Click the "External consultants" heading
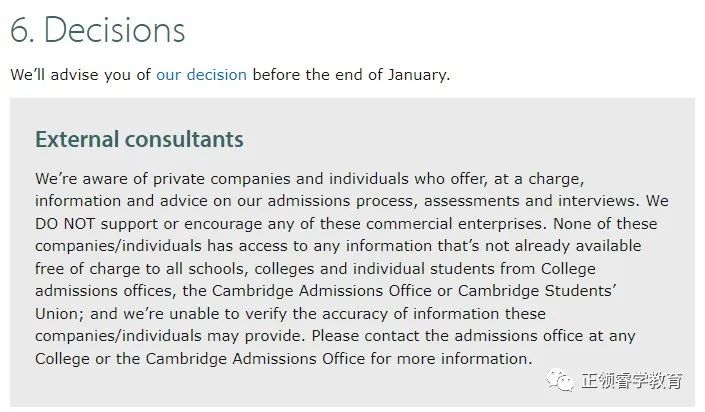Viewport: 705px width, 412px height. [x=139, y=139]
